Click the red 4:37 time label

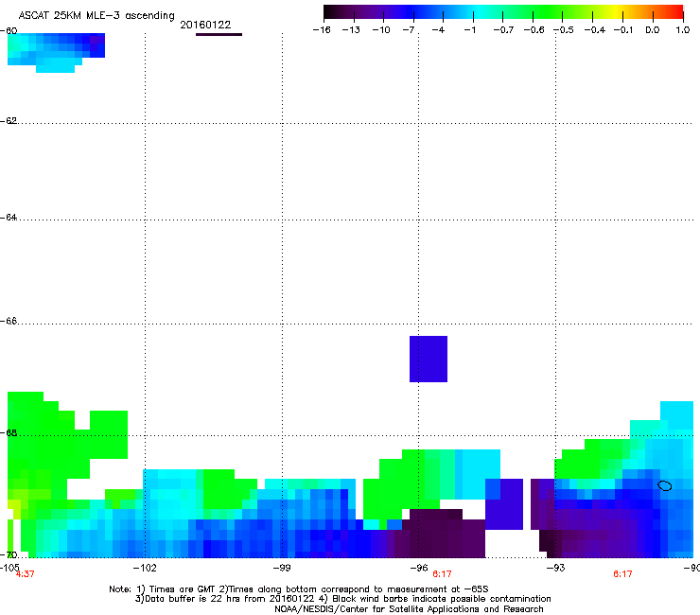(25, 574)
